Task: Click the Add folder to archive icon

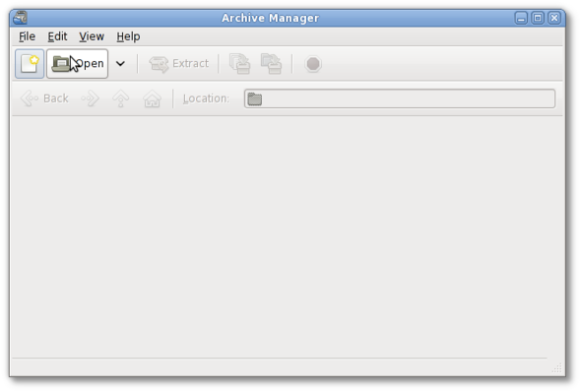Action: pyautogui.click(x=271, y=64)
